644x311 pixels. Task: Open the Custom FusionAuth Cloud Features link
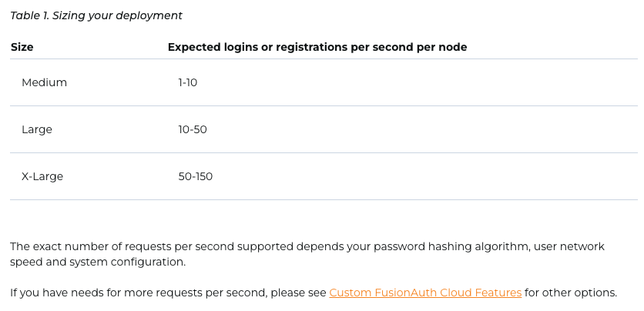(x=425, y=293)
